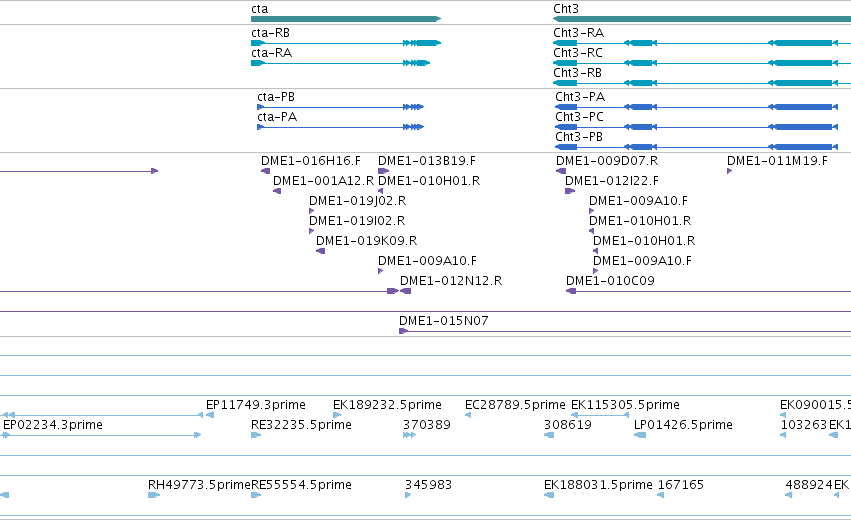The width and height of the screenshot is (851, 520).
Task: Select the cta gene bar
Action: coord(346,19)
